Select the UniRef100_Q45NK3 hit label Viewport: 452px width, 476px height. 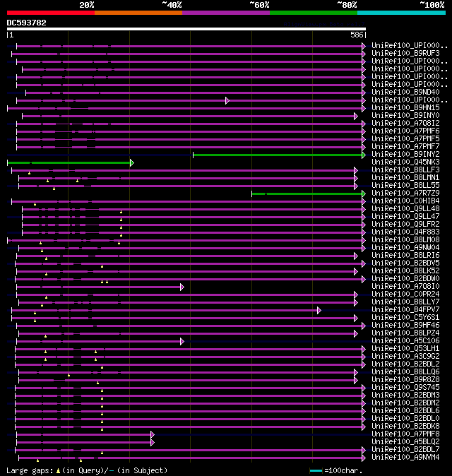pos(405,162)
